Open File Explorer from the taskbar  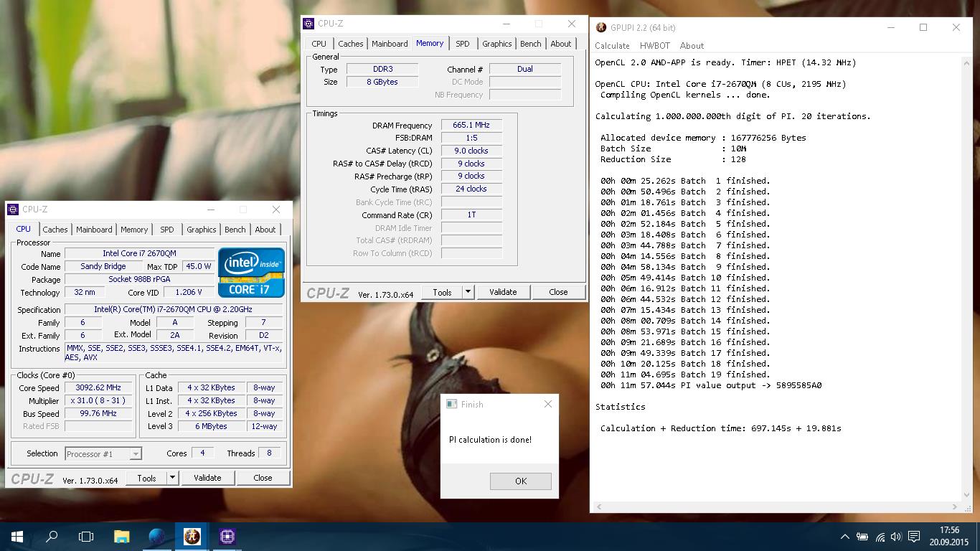122,536
